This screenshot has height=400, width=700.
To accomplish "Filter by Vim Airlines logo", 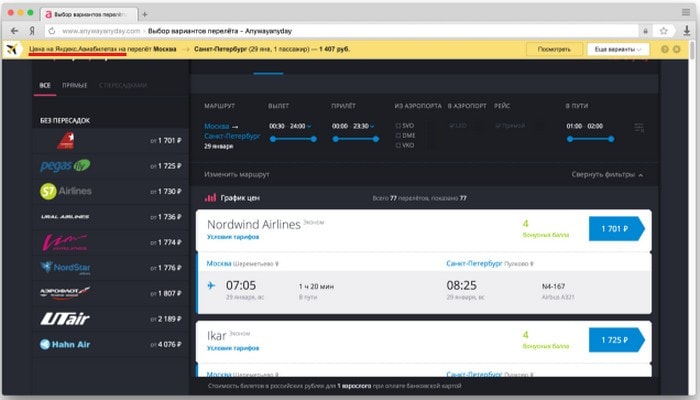I will pyautogui.click(x=65, y=242).
